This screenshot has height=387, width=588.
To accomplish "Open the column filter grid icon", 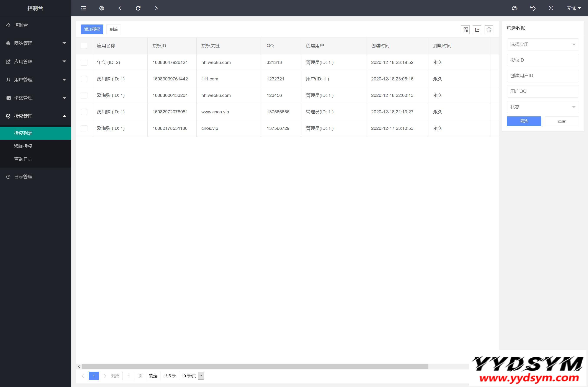I will [x=465, y=30].
